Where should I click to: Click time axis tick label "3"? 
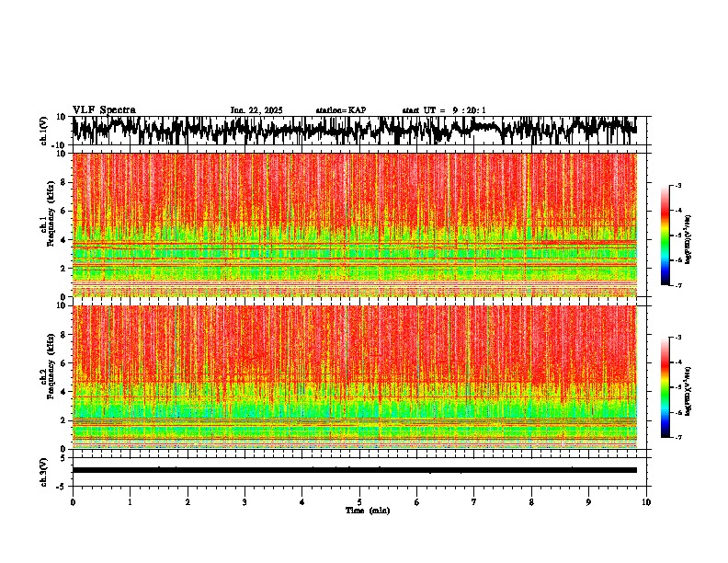(x=245, y=502)
